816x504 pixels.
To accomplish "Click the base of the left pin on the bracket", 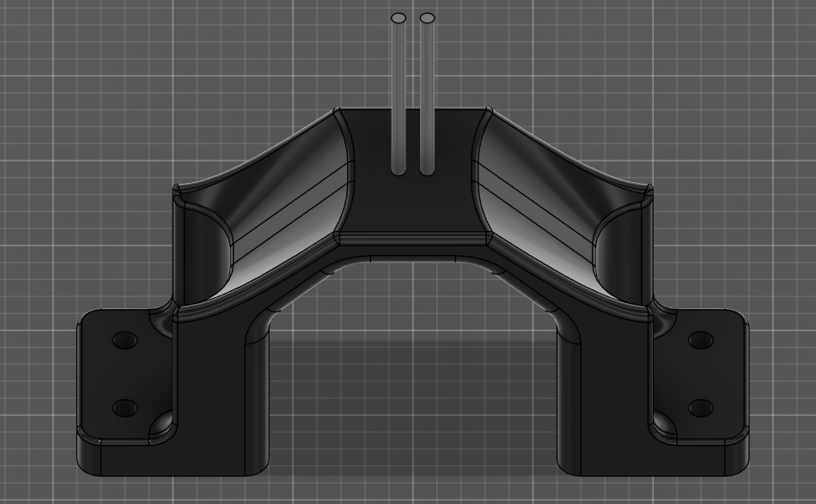I will pyautogui.click(x=399, y=171).
